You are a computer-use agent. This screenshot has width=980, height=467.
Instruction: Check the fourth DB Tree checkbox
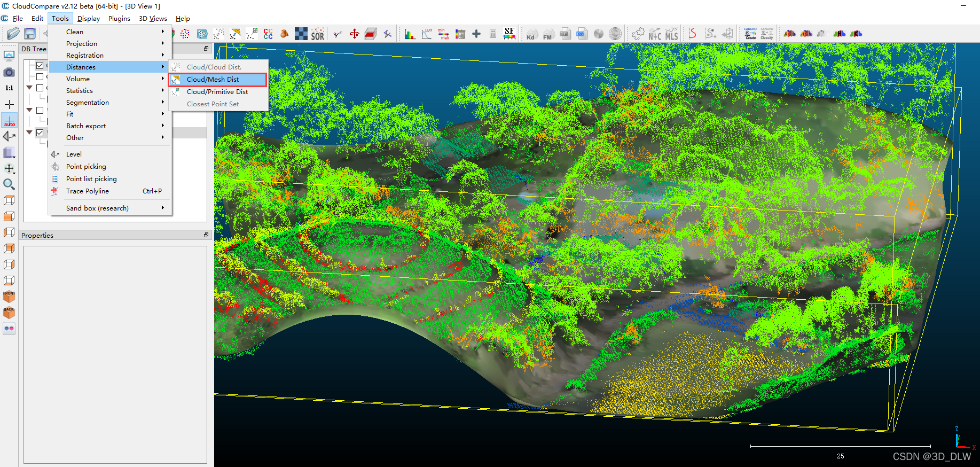pyautogui.click(x=40, y=110)
